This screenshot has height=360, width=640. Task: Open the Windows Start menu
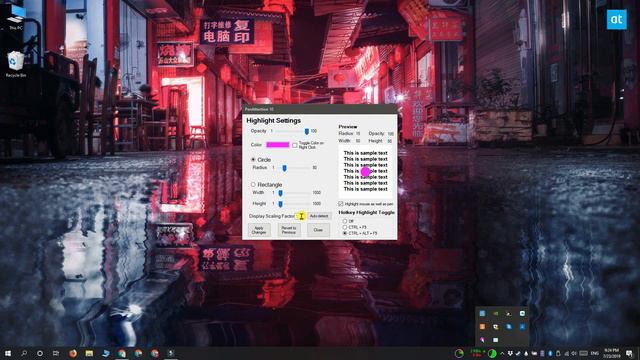coord(8,353)
